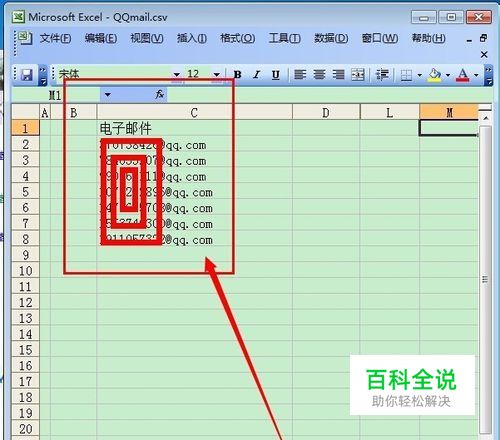This screenshot has height=440, width=500.
Task: Open the 帮助(H) menu
Action: (428, 39)
